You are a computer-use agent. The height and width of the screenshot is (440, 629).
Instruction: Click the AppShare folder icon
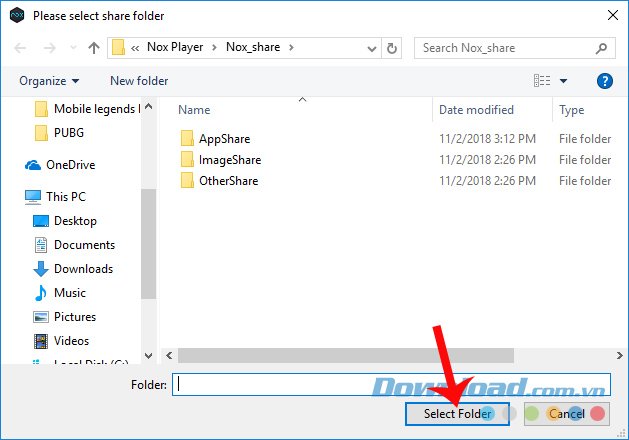tap(187, 138)
